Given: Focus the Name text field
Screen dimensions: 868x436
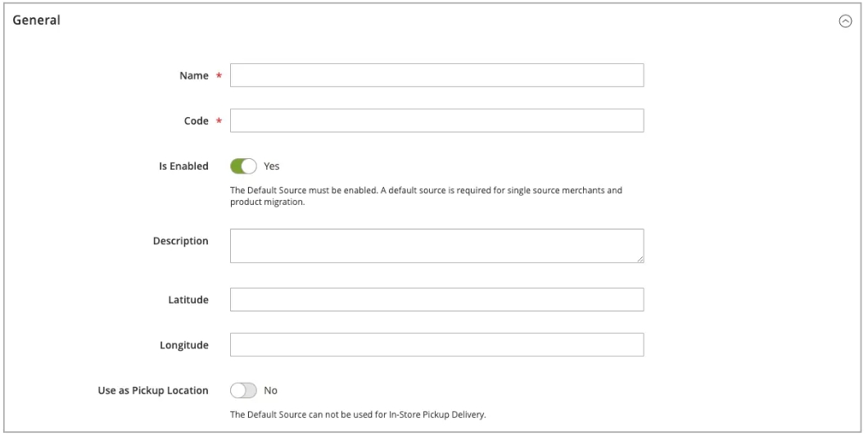Looking at the screenshot, I should click(x=436, y=75).
